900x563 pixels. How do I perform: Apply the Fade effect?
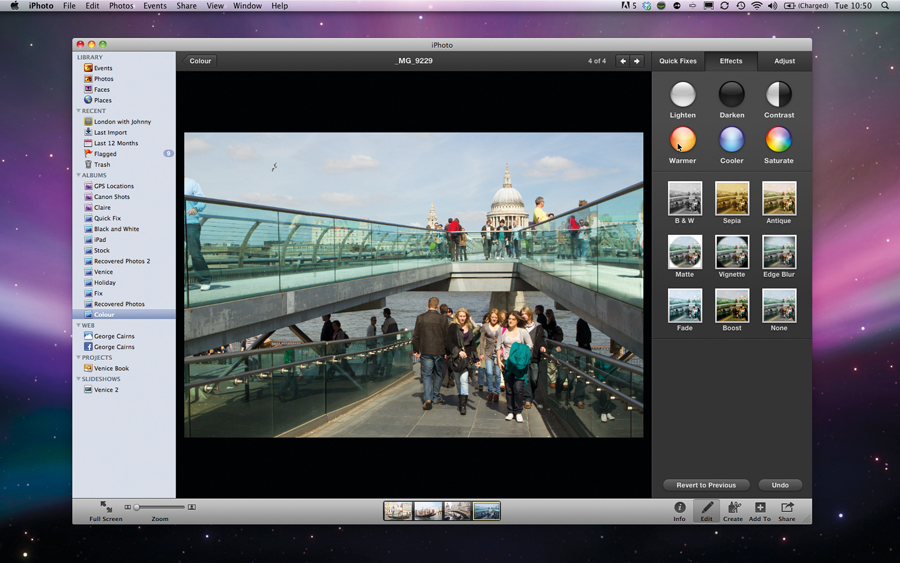pyautogui.click(x=685, y=305)
